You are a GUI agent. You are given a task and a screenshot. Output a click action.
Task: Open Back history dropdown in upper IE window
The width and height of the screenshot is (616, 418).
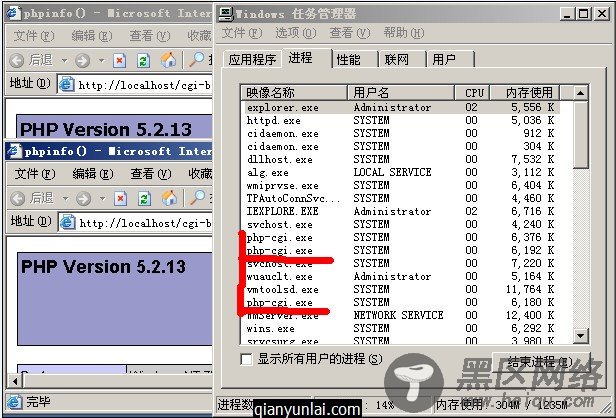click(64, 61)
